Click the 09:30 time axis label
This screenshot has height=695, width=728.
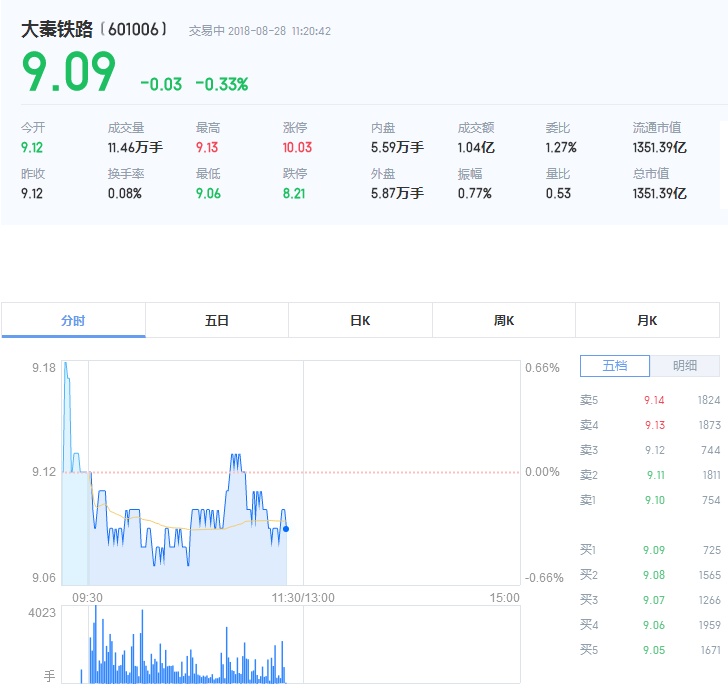coord(87,598)
